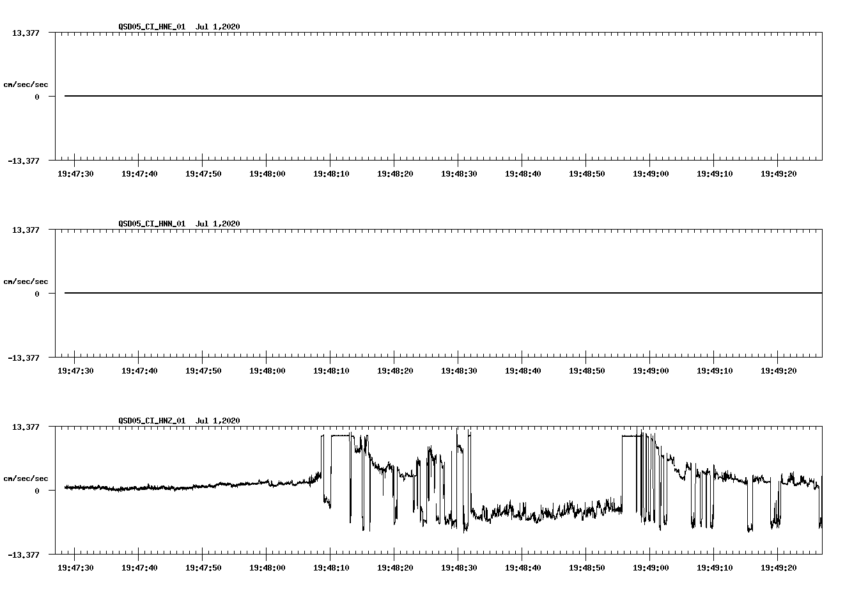Click the -13.377 lower limit on the HNE plot
This screenshot has height=591, width=868.
(24, 161)
